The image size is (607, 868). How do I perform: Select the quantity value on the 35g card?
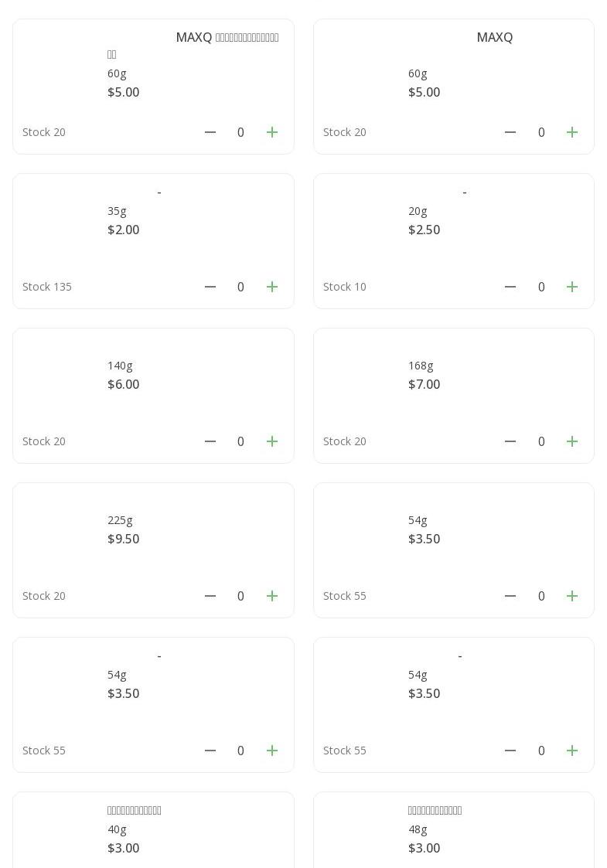tap(240, 287)
